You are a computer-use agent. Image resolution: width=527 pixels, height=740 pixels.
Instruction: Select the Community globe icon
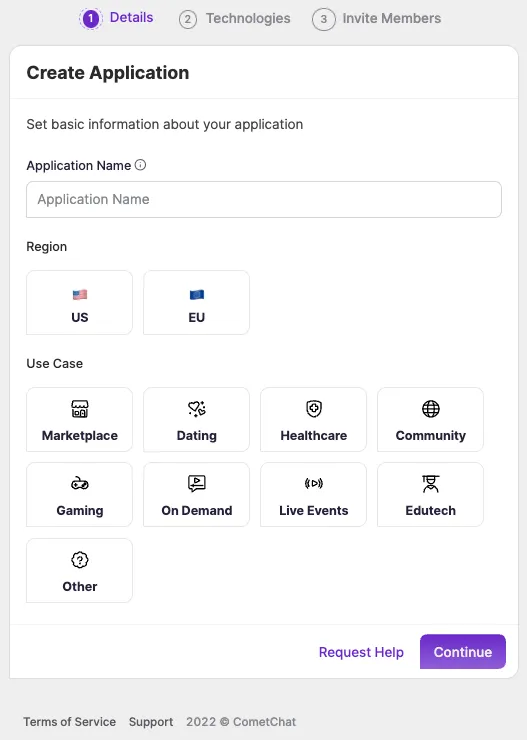431,409
